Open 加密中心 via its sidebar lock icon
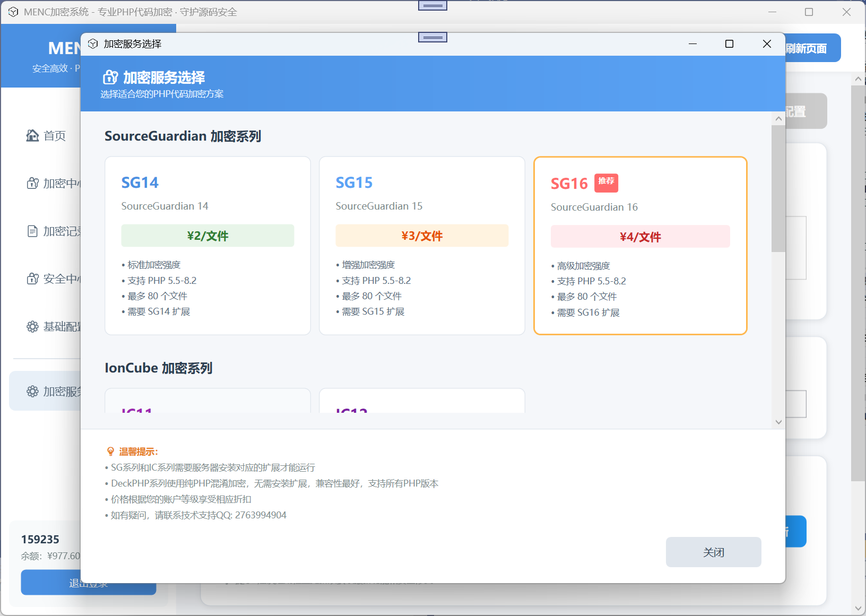The height and width of the screenshot is (616, 866). click(32, 184)
